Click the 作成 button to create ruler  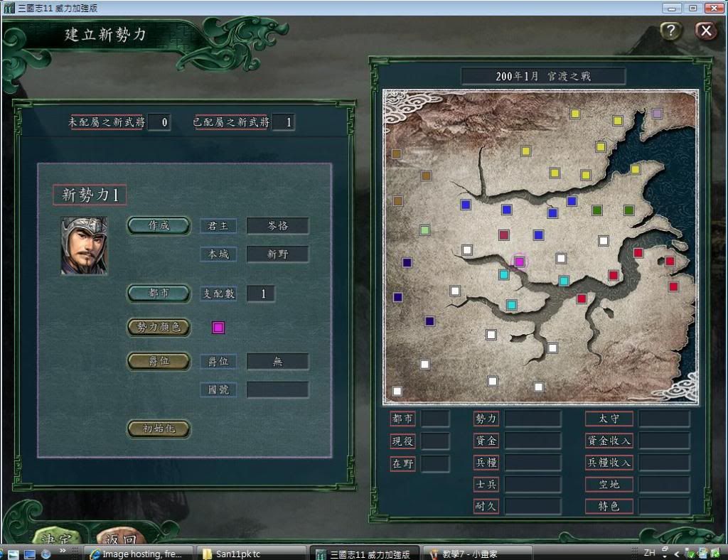[x=159, y=225]
